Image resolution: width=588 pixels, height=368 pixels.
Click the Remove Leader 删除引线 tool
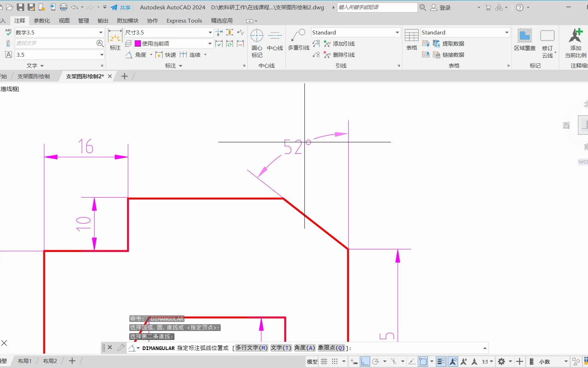coord(339,55)
